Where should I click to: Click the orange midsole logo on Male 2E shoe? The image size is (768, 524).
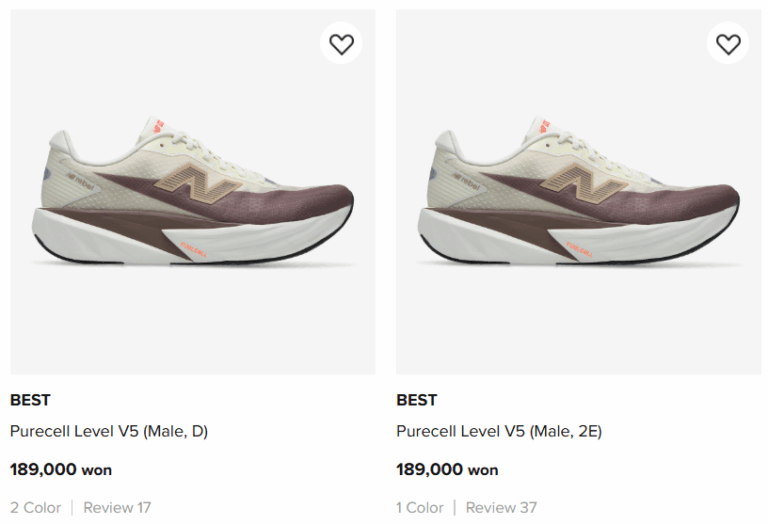click(x=580, y=247)
